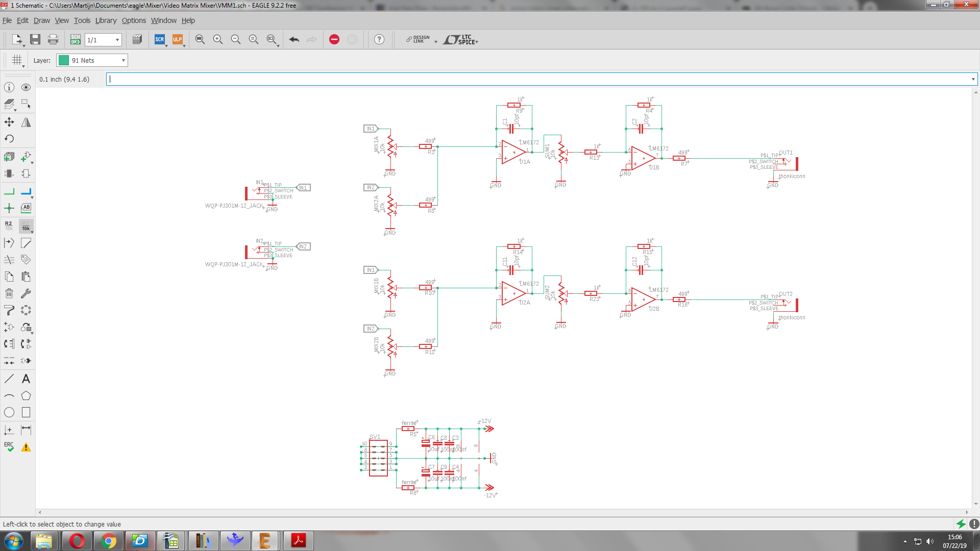Select the Rectangle tool
The width and height of the screenshot is (980, 551).
(x=26, y=412)
